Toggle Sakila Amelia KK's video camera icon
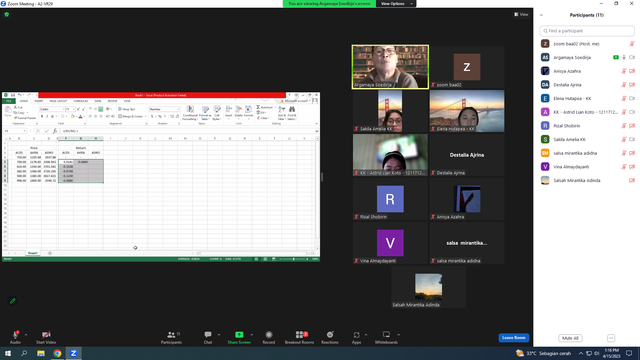640x360 pixels. pyautogui.click(x=632, y=140)
